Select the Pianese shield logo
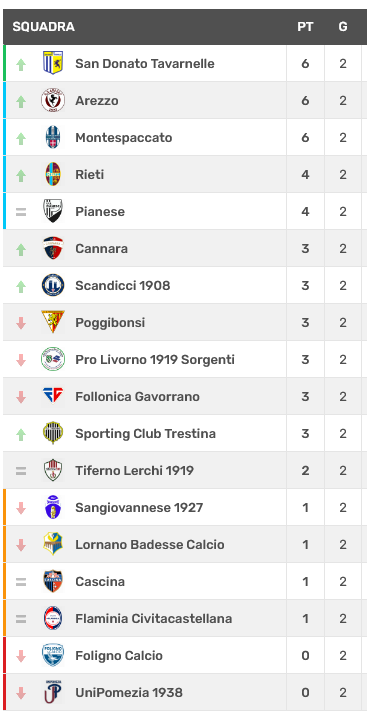This screenshot has height=722, width=367. pos(53,211)
